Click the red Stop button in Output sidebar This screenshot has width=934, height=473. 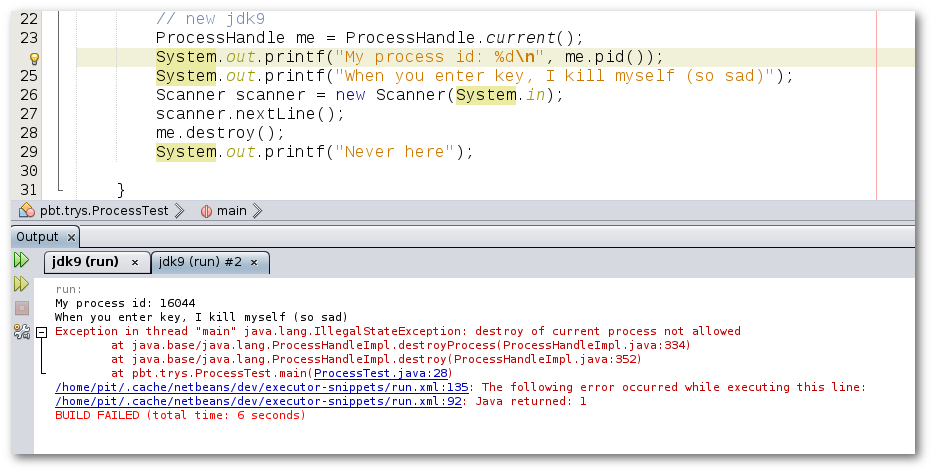pyautogui.click(x=21, y=308)
